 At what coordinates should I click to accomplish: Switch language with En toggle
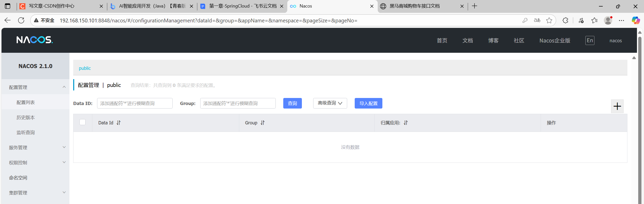point(590,40)
